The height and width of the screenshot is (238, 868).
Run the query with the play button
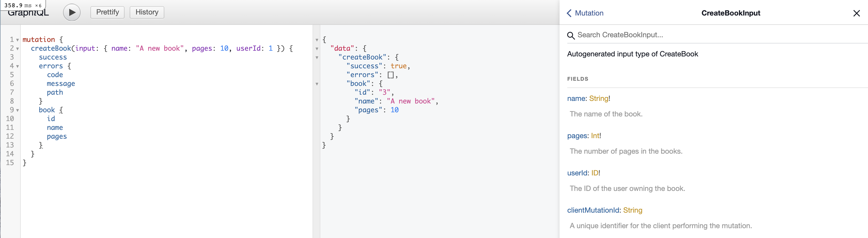[72, 12]
